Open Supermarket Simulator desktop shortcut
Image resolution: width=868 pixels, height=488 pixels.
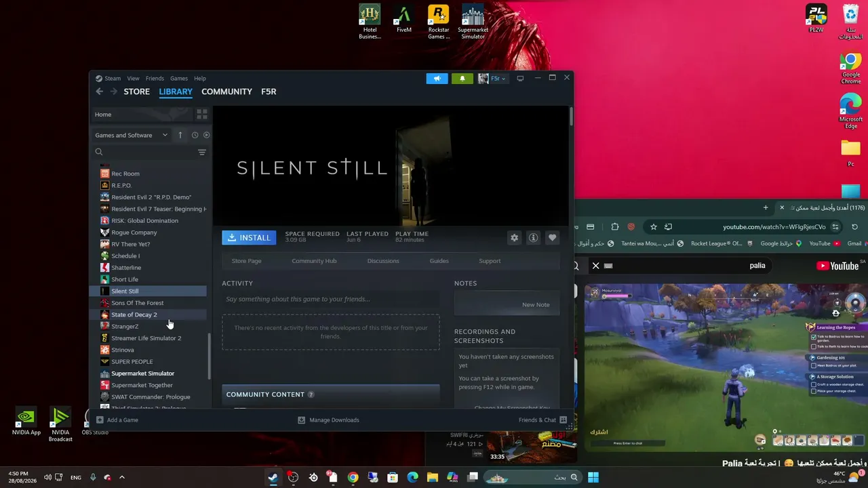coord(473,22)
